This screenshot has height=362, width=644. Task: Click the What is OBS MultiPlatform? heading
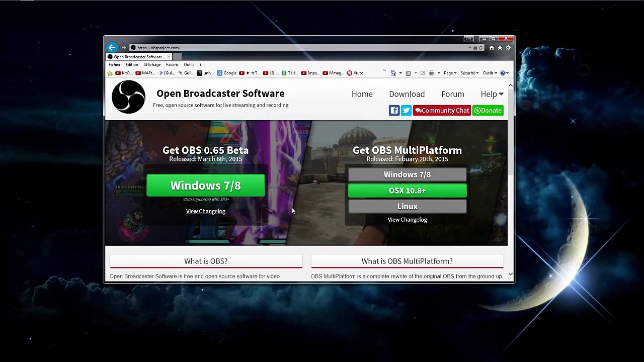[407, 261]
